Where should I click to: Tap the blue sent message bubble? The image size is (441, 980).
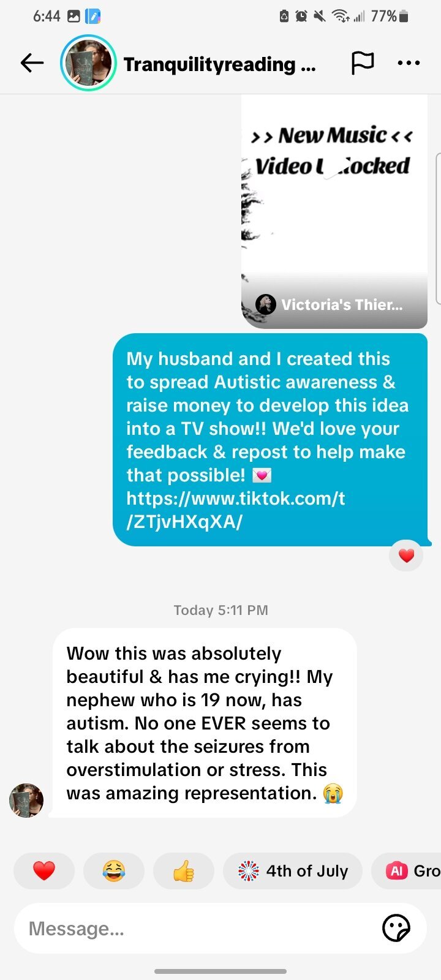270,439
